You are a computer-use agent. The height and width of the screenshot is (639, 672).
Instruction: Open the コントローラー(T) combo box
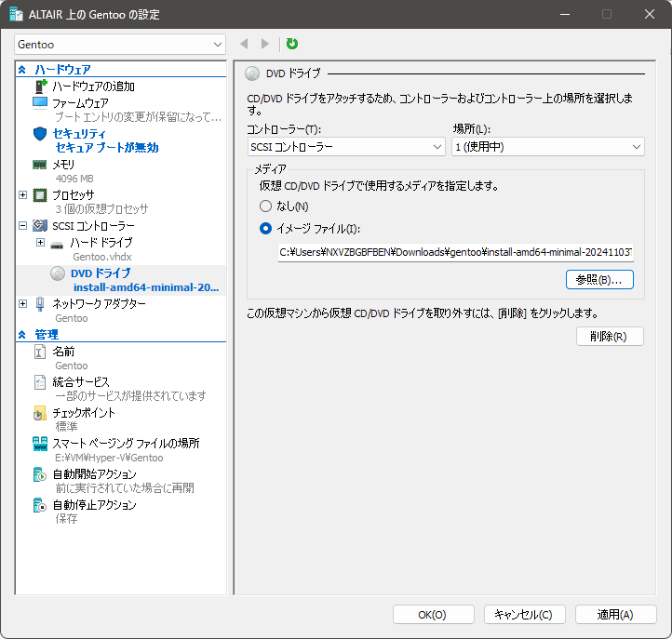tap(346, 147)
